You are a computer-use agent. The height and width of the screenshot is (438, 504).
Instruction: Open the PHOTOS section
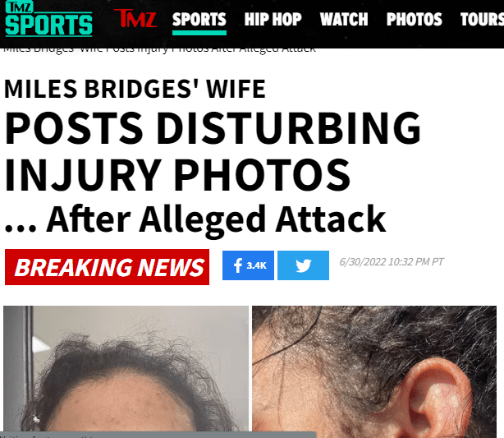[x=415, y=19]
